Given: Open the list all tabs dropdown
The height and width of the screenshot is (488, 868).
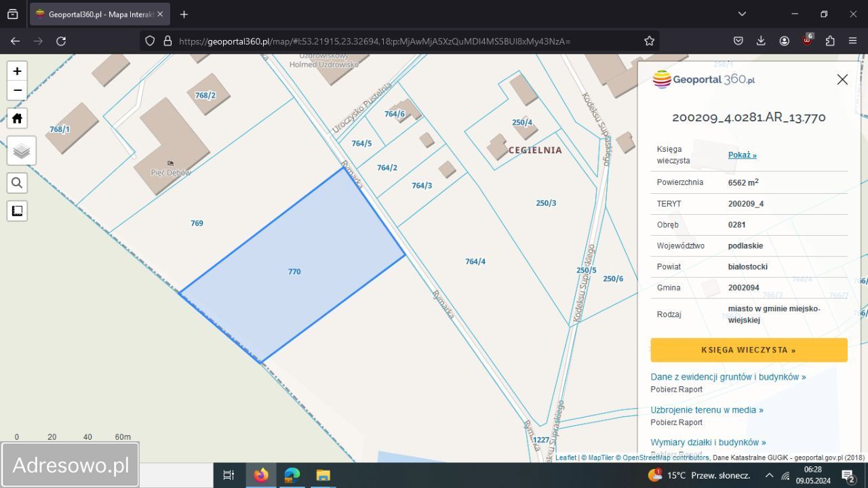Looking at the screenshot, I should click(742, 14).
